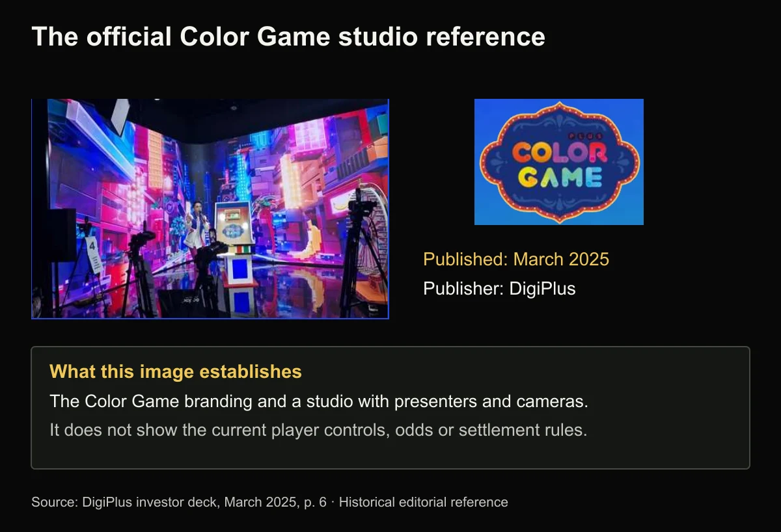Click the 'What this image establishes' heading

(176, 371)
